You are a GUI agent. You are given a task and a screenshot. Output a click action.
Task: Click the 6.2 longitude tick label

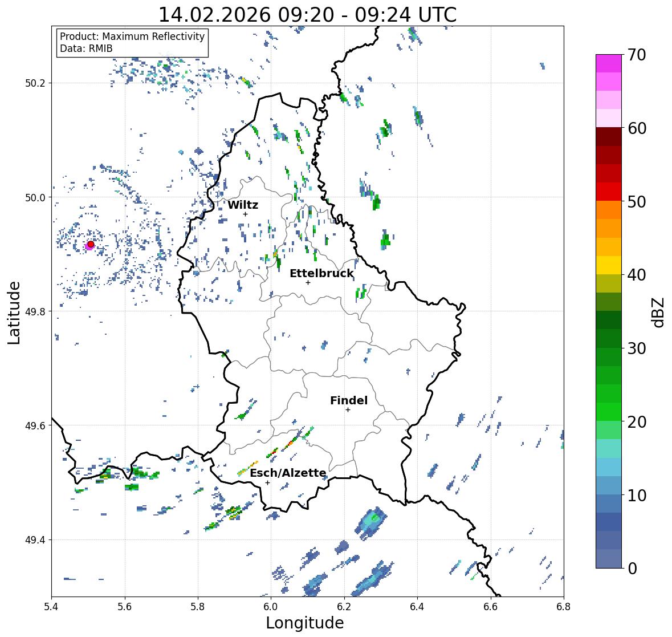click(x=344, y=606)
